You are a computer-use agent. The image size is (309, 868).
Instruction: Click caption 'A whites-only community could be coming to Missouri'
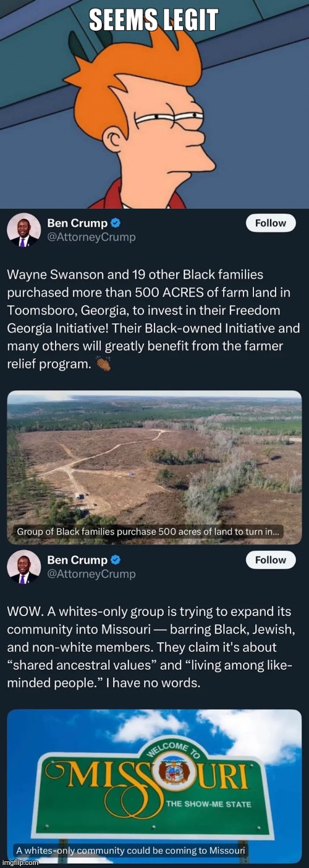point(130,850)
